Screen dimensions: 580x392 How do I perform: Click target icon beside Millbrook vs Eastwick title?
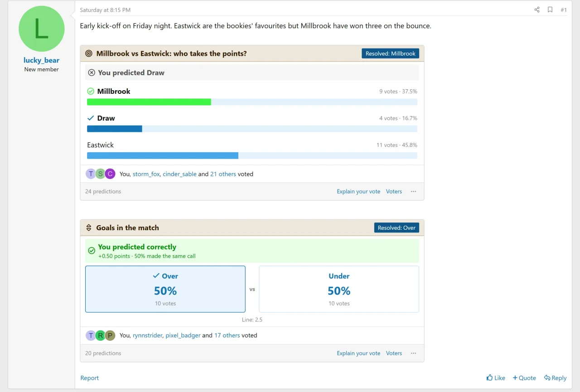pyautogui.click(x=89, y=53)
